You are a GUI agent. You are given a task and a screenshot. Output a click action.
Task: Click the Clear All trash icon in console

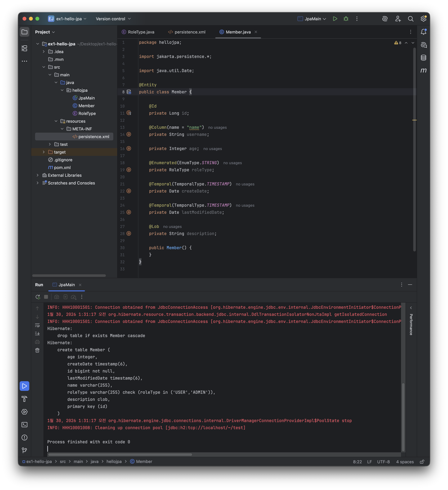pyautogui.click(x=37, y=350)
